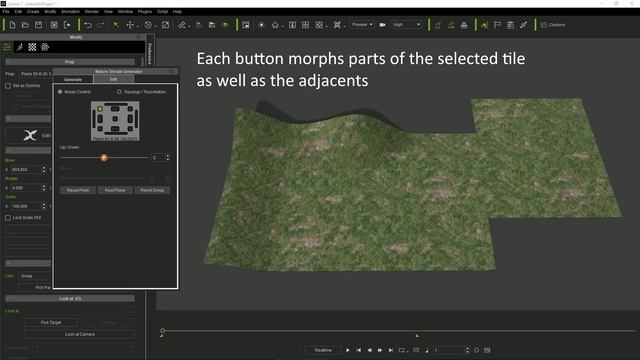Click the center button in the morph tile grid
Viewport: 640px width, 360px height.
115,119
